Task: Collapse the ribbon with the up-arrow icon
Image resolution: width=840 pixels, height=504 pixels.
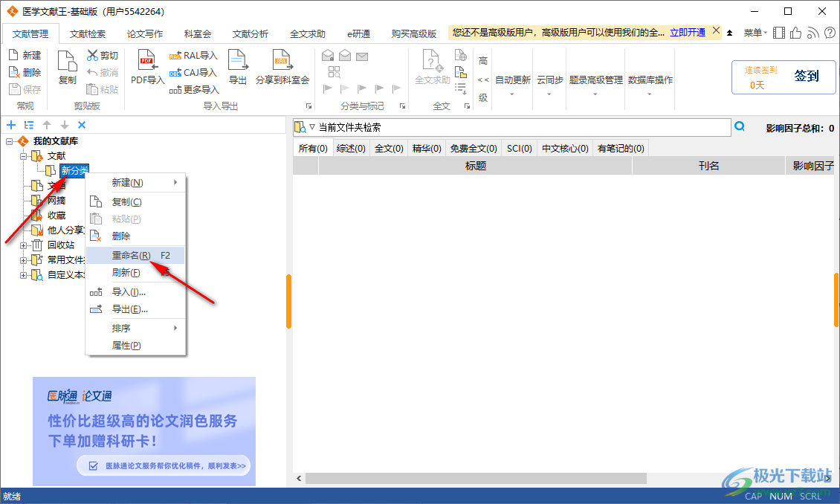Action: click(x=730, y=33)
